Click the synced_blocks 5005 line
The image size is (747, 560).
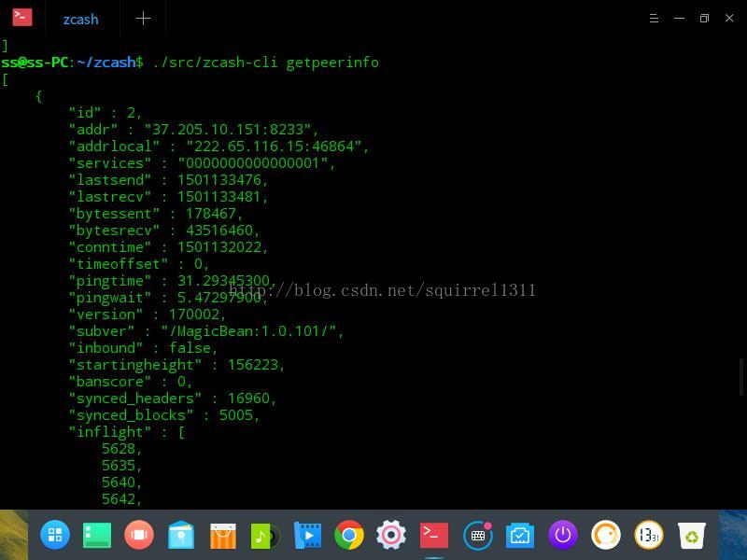164,415
